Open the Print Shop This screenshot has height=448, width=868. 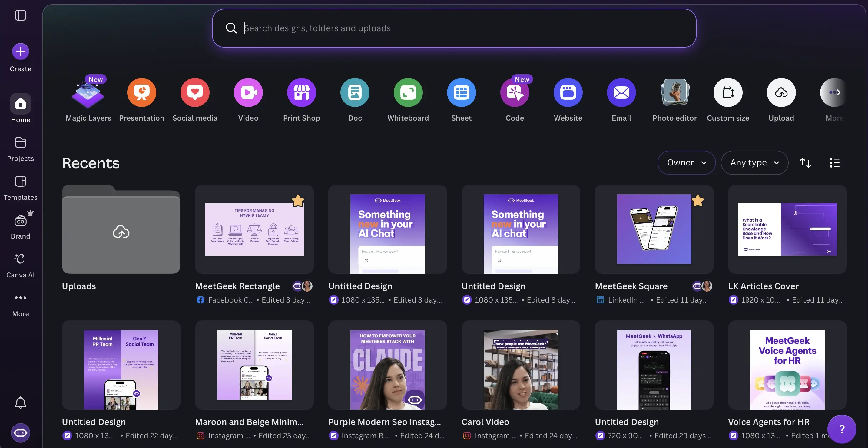[302, 99]
